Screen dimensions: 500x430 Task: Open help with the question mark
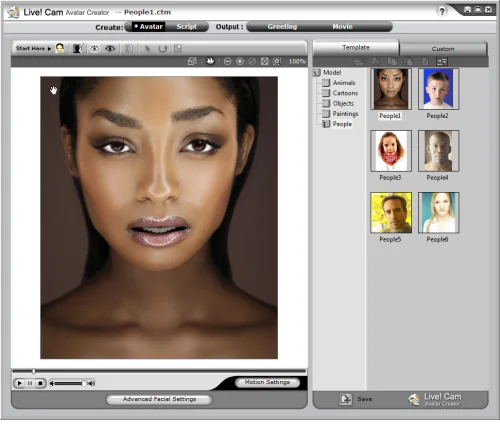tap(442, 12)
